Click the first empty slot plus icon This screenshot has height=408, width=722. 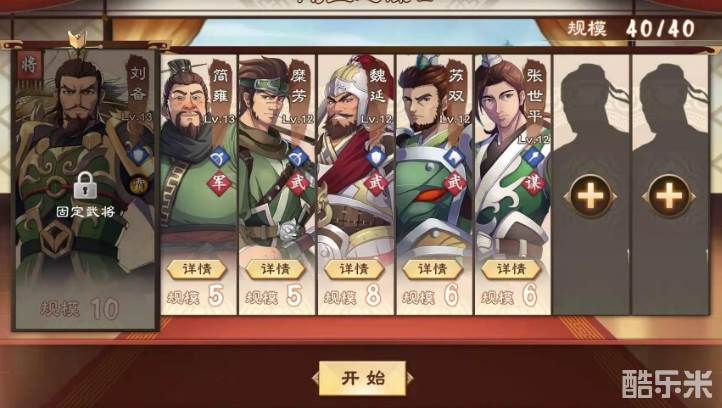pos(591,196)
